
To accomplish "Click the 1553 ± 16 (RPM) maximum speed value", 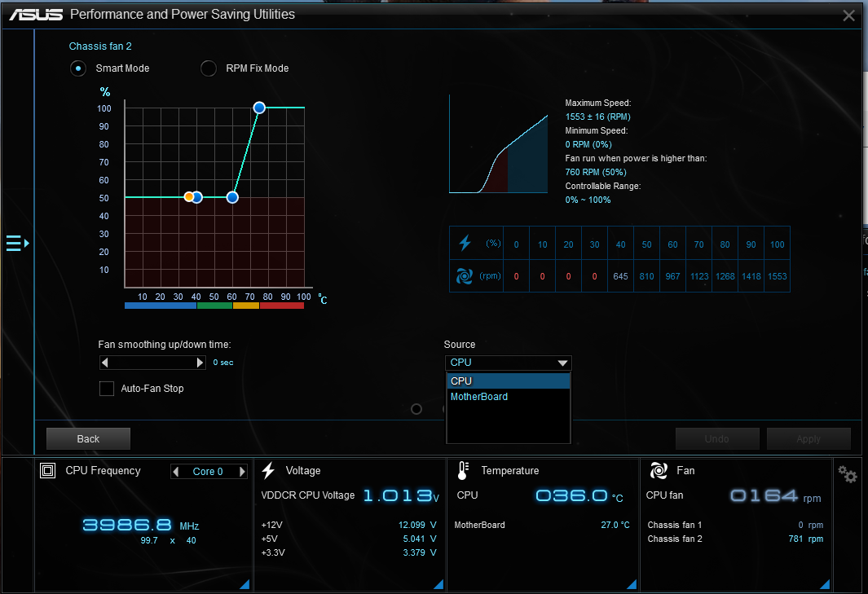I will pos(598,117).
